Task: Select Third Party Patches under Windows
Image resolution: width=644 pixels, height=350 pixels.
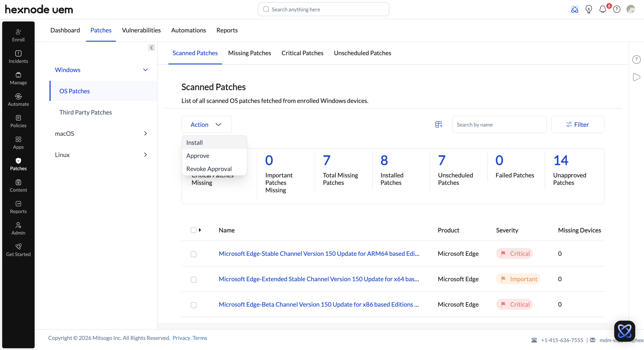Action: (x=85, y=112)
